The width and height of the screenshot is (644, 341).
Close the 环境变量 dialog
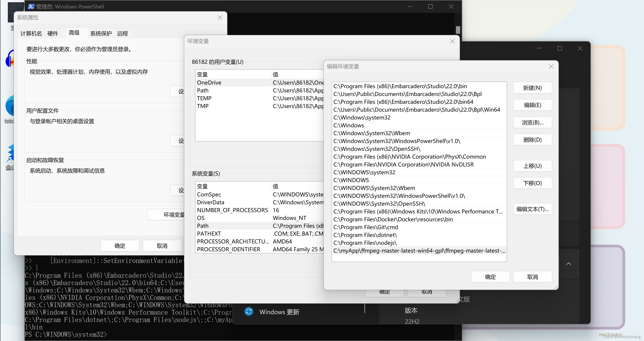[452, 41]
